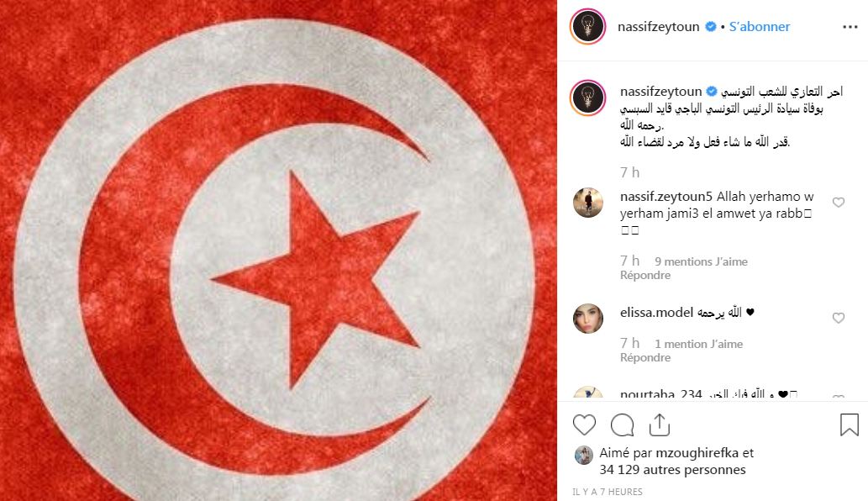The image size is (868, 501).
Task: Reply to elissa.model comment via Répondre
Action: [645, 357]
